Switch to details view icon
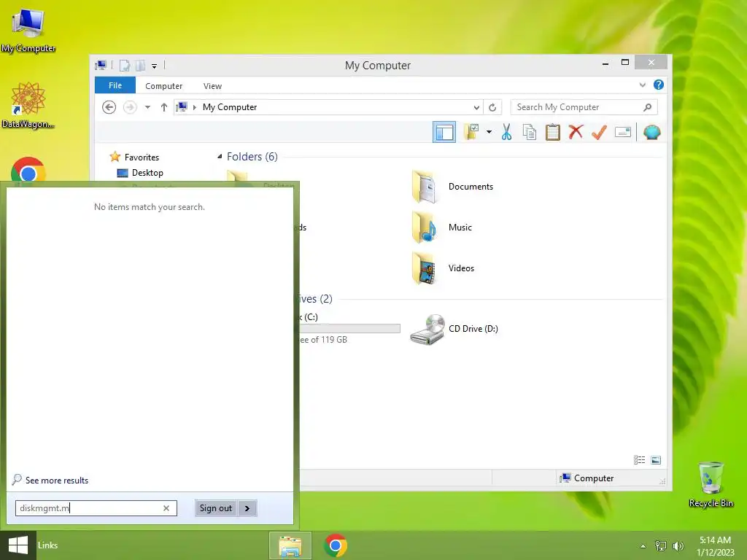747x560 pixels. pos(639,460)
